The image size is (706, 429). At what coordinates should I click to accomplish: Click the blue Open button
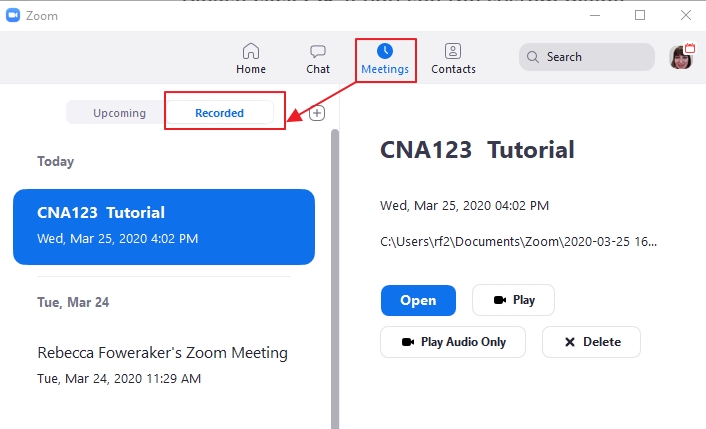pyautogui.click(x=418, y=300)
